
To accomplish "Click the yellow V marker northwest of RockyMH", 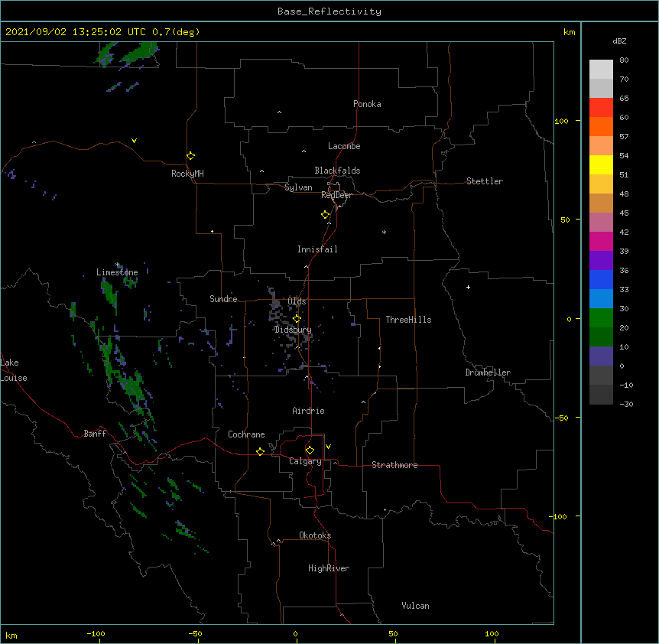I will (x=134, y=141).
